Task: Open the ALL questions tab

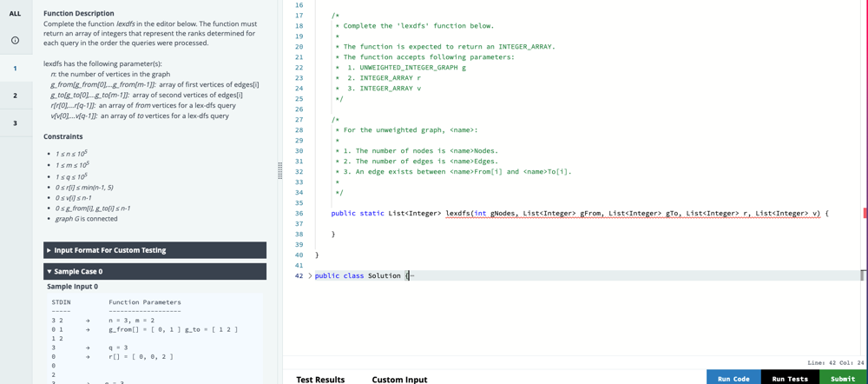Action: (x=15, y=13)
